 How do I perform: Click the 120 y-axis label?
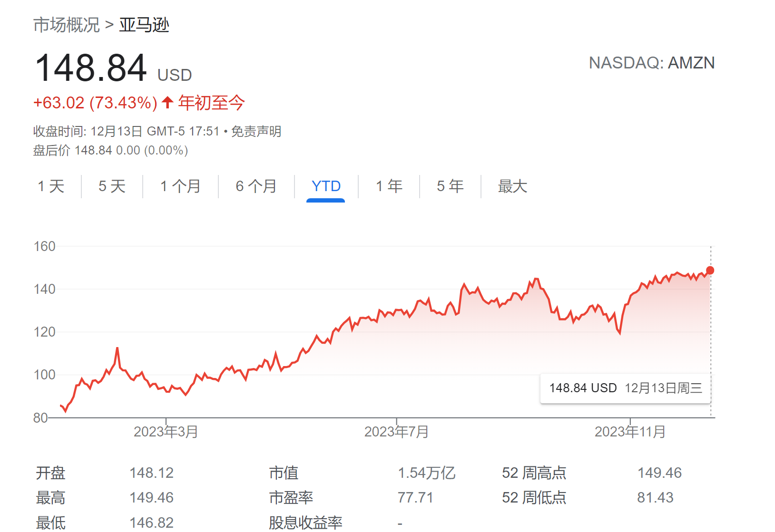[x=44, y=332]
